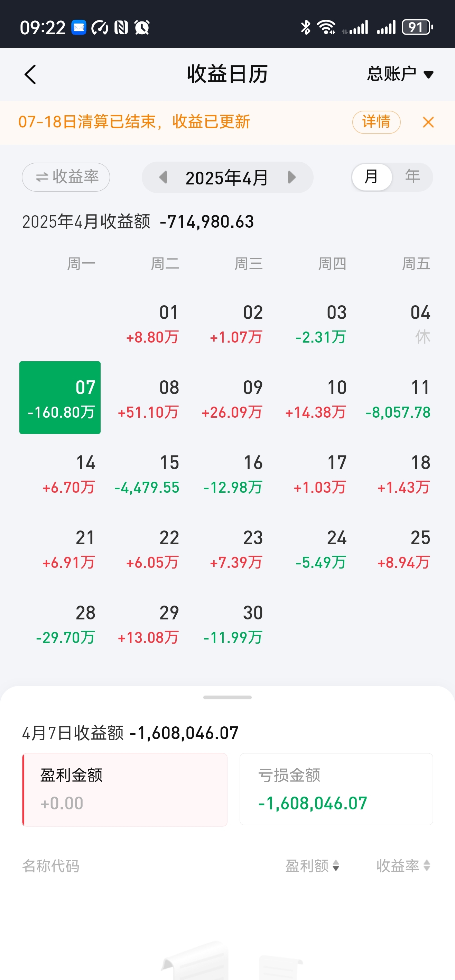Go to previous month arrow

164,177
